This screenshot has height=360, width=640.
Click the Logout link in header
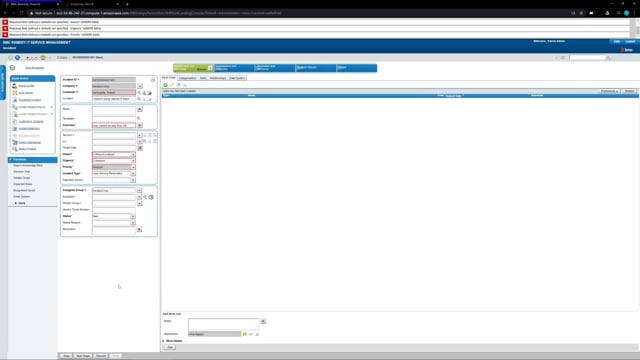click(x=630, y=41)
